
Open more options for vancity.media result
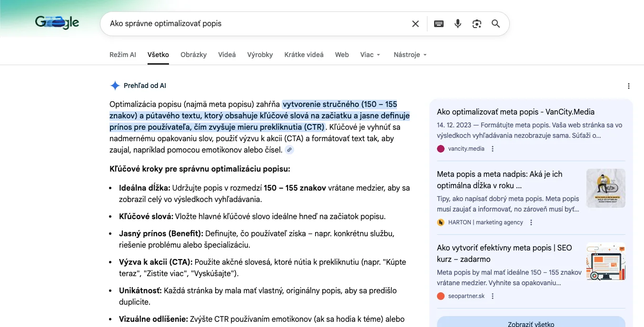[493, 149]
